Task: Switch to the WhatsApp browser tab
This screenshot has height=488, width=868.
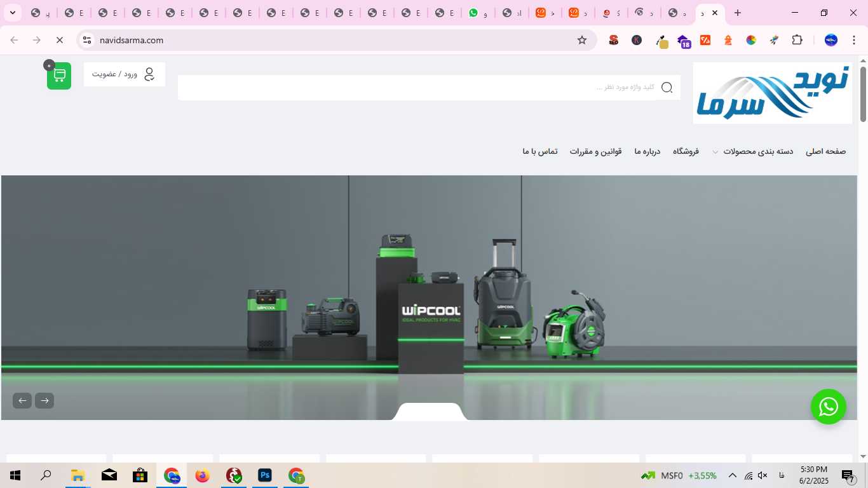Action: tap(478, 13)
